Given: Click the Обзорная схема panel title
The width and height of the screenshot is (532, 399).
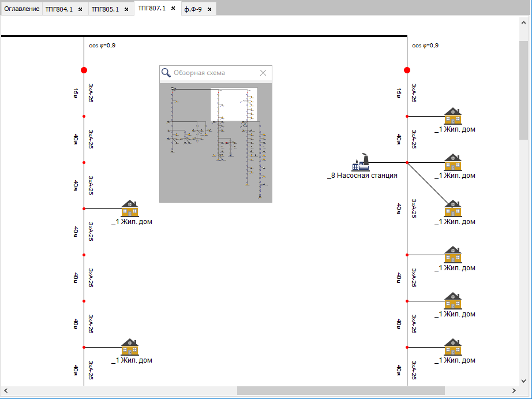Looking at the screenshot, I should [x=199, y=73].
